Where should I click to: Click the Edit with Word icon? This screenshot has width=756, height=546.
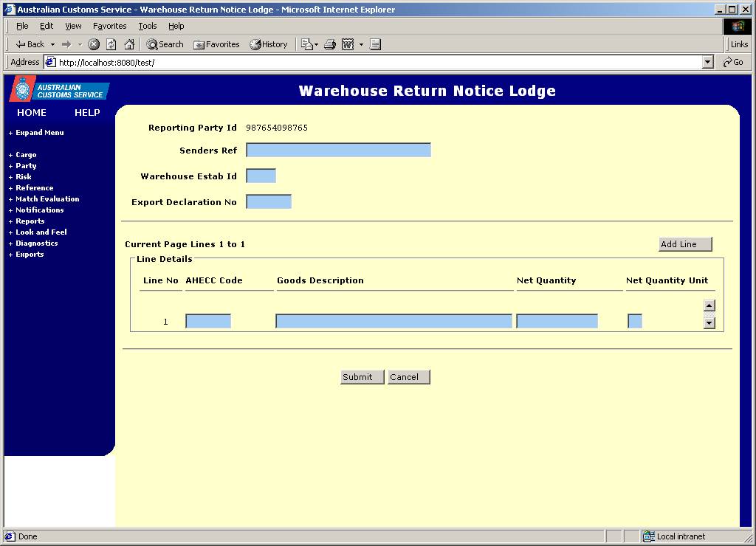point(348,44)
